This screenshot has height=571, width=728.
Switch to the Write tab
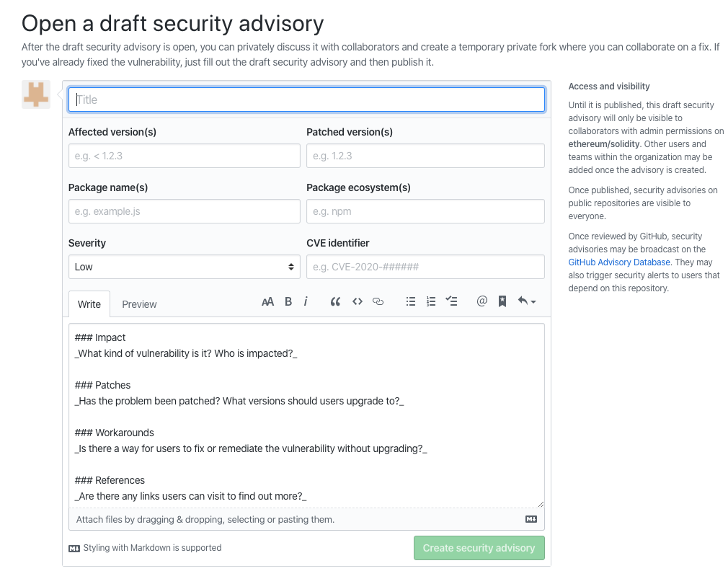(89, 304)
